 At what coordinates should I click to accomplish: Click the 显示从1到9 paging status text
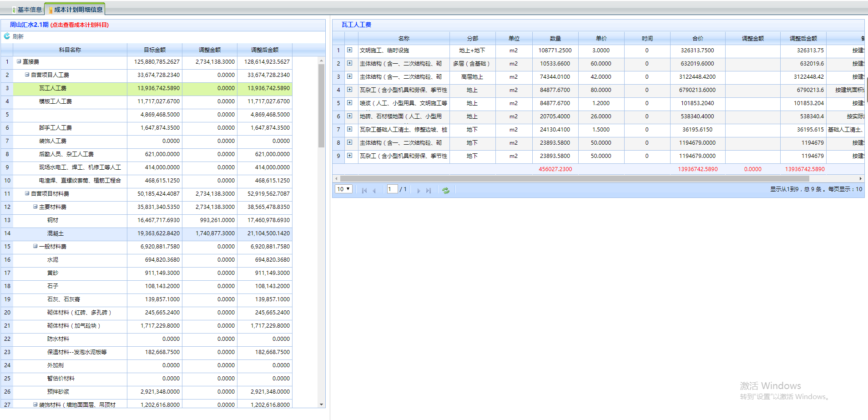[816, 189]
